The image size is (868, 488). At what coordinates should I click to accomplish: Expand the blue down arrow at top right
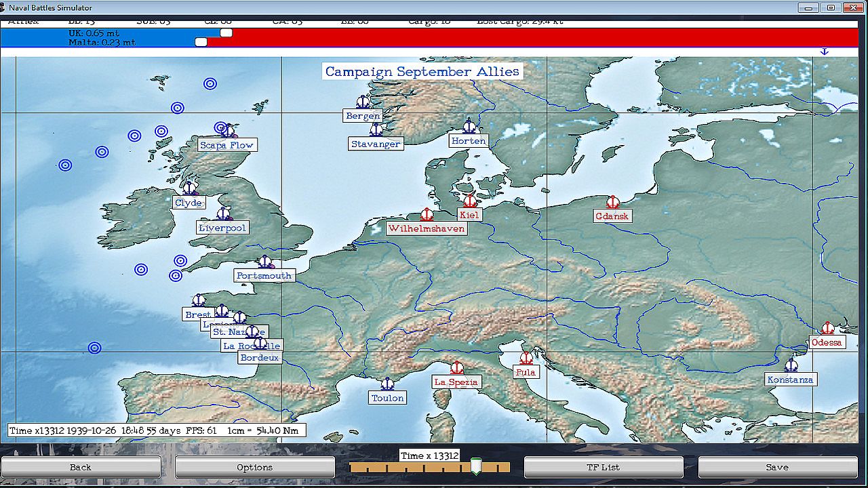tap(825, 52)
